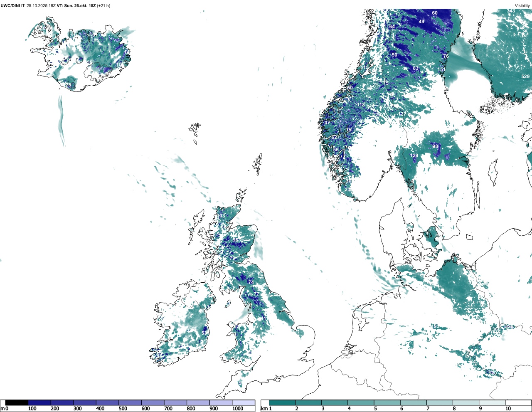This screenshot has width=532, height=412.
Task: Click the '(+21 h)' forecast offset text
Action: (103, 6)
